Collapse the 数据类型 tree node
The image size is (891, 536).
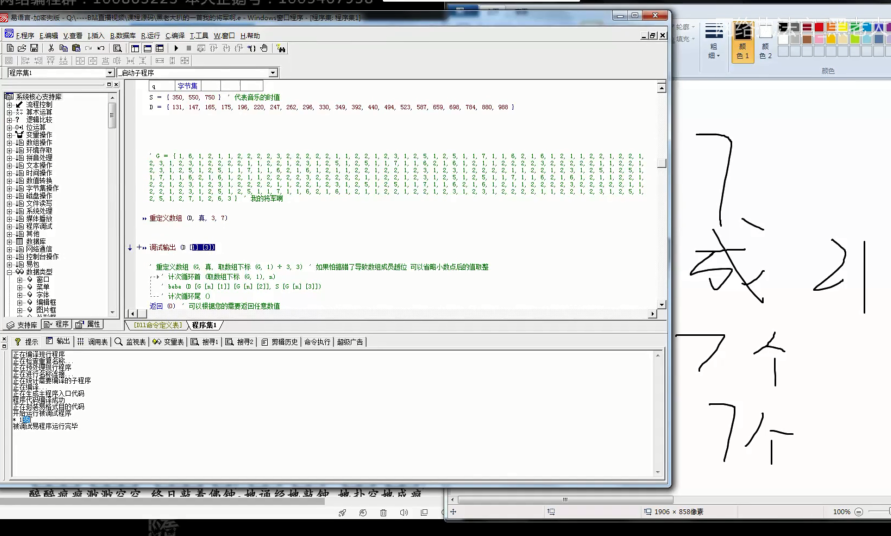[10, 271]
